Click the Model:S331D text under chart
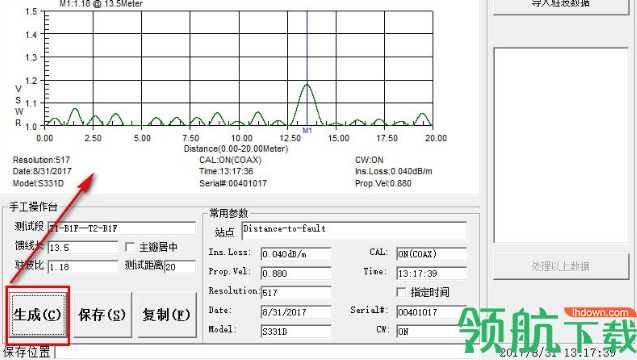637x360 pixels. [x=38, y=183]
